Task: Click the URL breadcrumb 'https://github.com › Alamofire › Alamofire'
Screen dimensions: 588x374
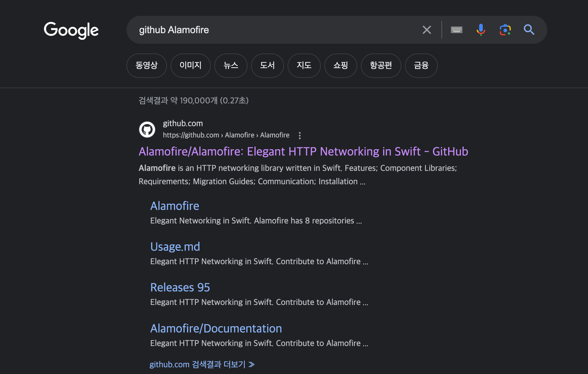Action: (226, 135)
